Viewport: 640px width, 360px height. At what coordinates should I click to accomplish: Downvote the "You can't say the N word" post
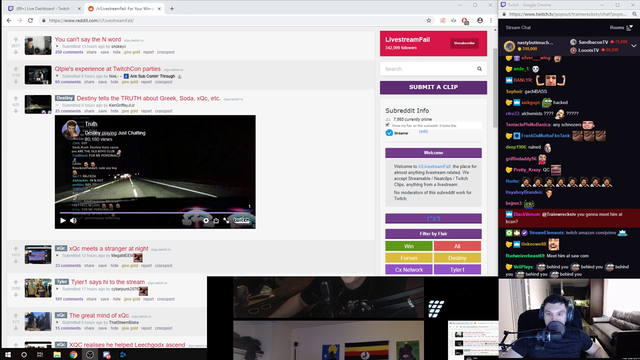16,52
